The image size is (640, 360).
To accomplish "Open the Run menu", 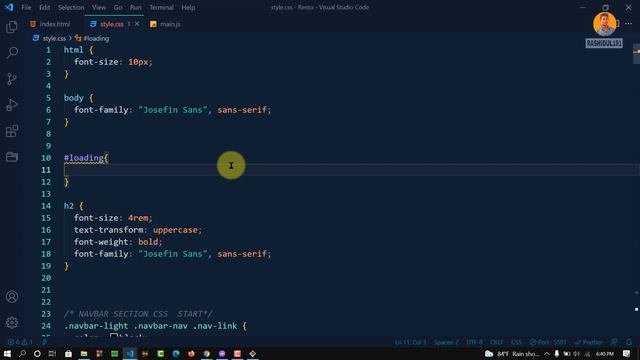I will [x=136, y=7].
